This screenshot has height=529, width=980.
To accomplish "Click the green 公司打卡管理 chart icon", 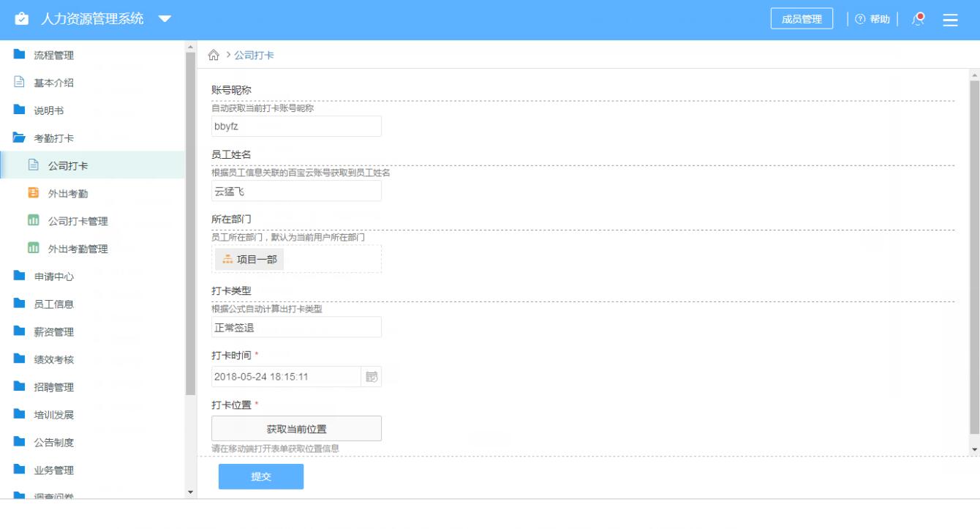I will [33, 221].
